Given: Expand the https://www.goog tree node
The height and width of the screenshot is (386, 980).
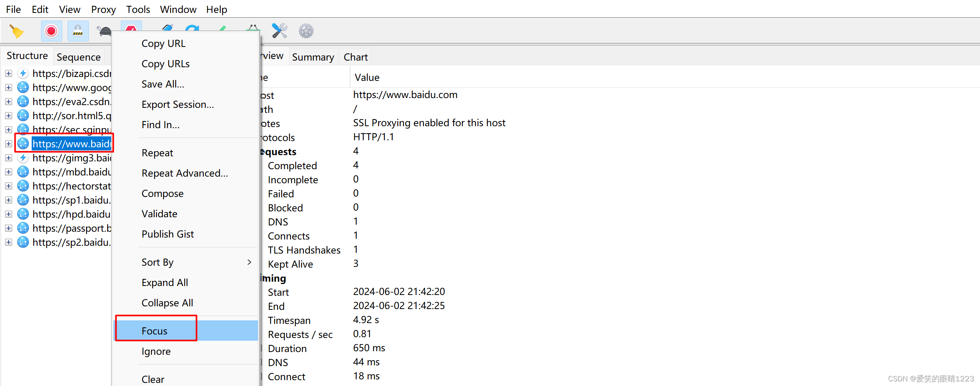Looking at the screenshot, I should click(9, 88).
